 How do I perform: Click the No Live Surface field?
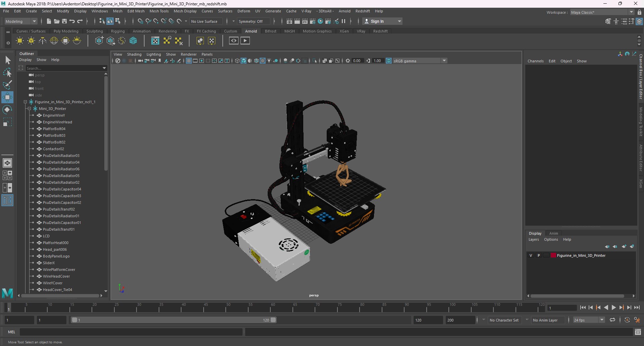coord(206,21)
